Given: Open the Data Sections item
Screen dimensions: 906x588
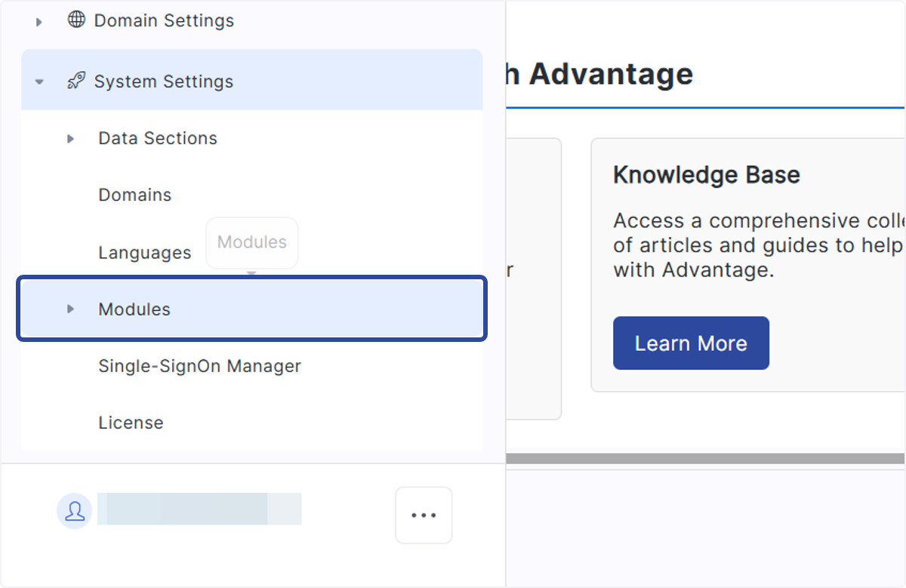Looking at the screenshot, I should click(158, 138).
